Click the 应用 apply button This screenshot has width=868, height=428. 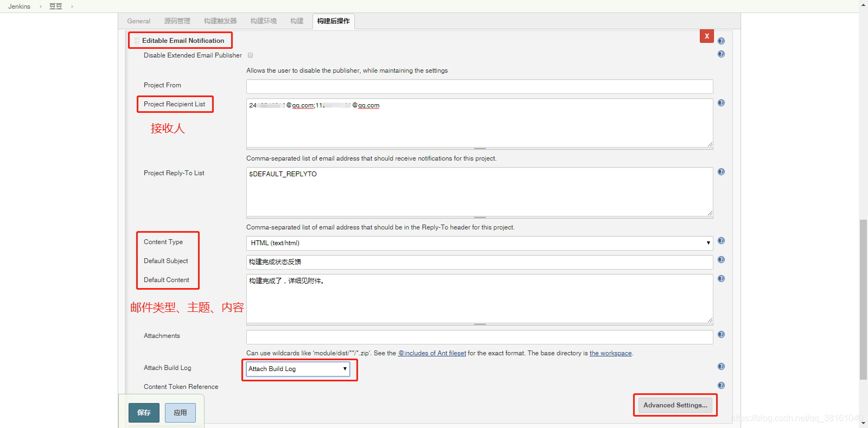click(180, 413)
